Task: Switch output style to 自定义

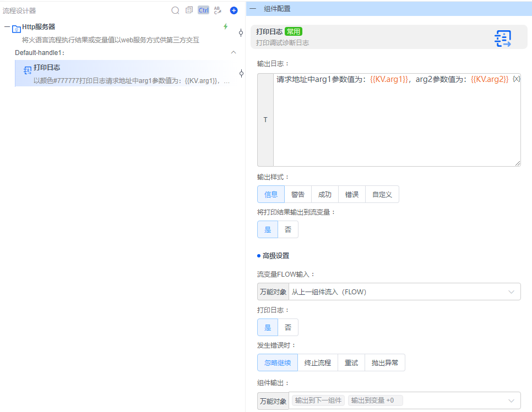Action: (x=382, y=194)
